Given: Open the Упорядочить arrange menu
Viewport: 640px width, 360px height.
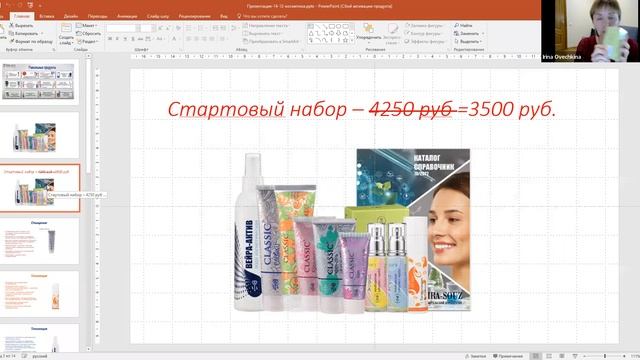Looking at the screenshot, I should click(369, 32).
